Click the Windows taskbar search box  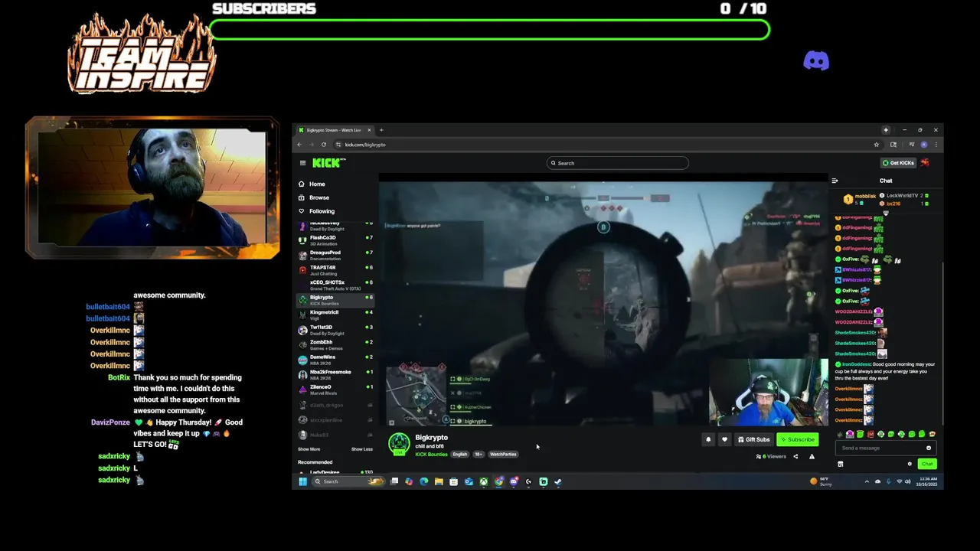(348, 481)
